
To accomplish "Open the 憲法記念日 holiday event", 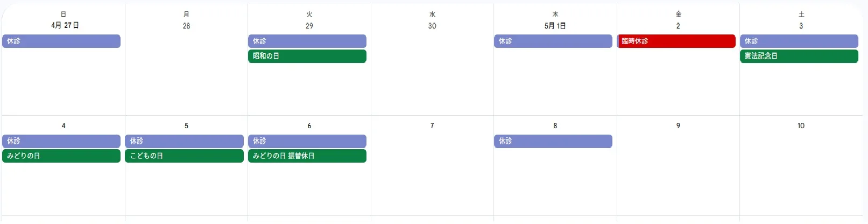I will click(x=799, y=56).
